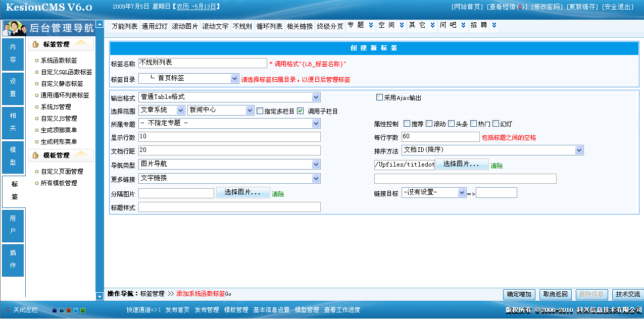Open the 链接目标 dropdown
Screen dimensions: 644x319
pyautogui.click(x=462, y=193)
